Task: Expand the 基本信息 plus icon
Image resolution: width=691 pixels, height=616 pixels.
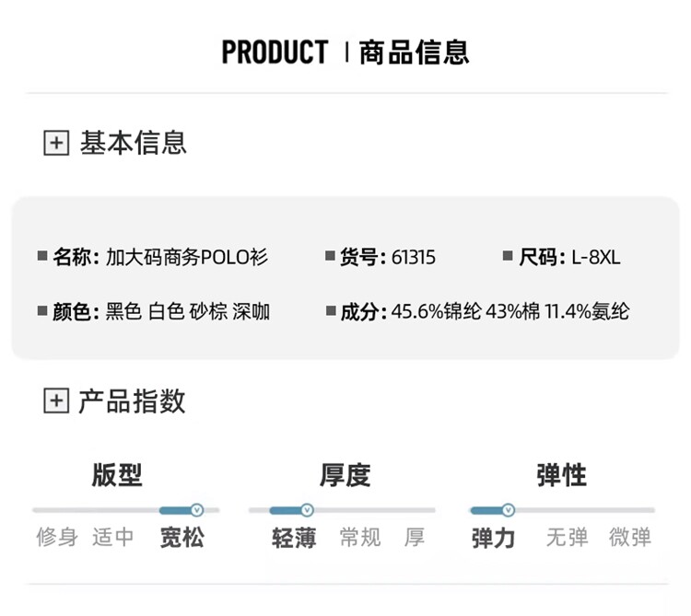Action: (x=56, y=143)
